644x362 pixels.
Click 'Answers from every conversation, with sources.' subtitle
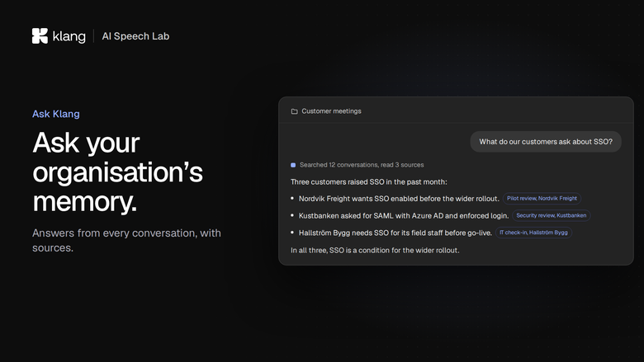click(x=126, y=240)
